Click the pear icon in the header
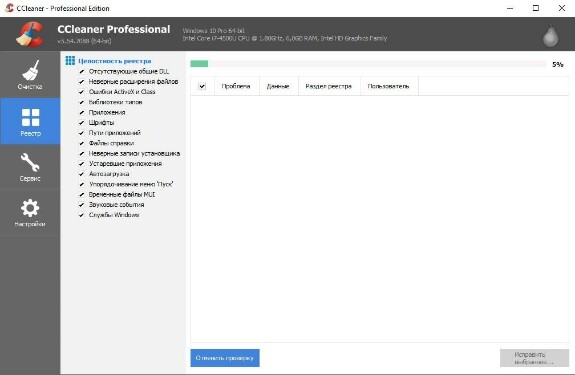This screenshot has height=375, width=575. click(550, 35)
